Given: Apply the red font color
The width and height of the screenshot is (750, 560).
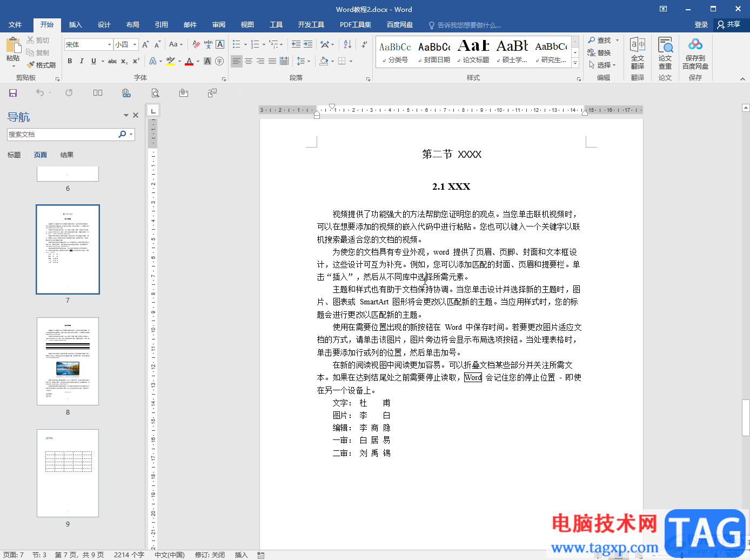Looking at the screenshot, I should pyautogui.click(x=189, y=61).
